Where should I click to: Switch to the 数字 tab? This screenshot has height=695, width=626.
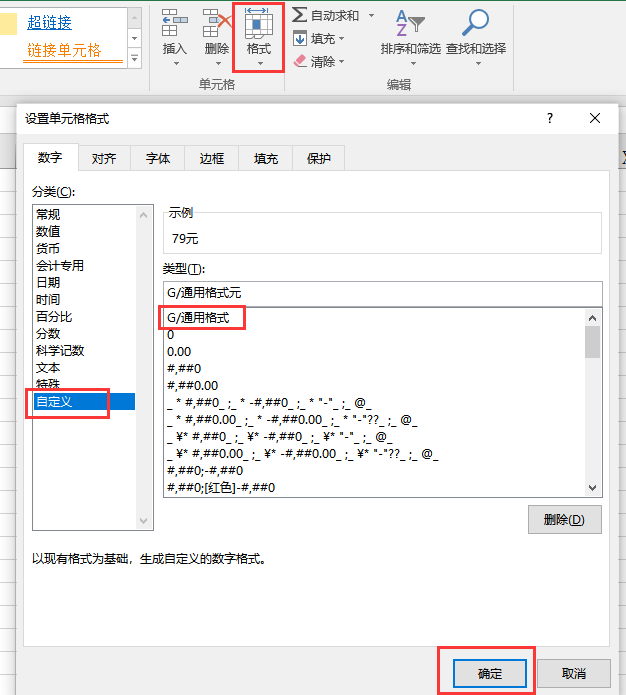click(x=50, y=157)
